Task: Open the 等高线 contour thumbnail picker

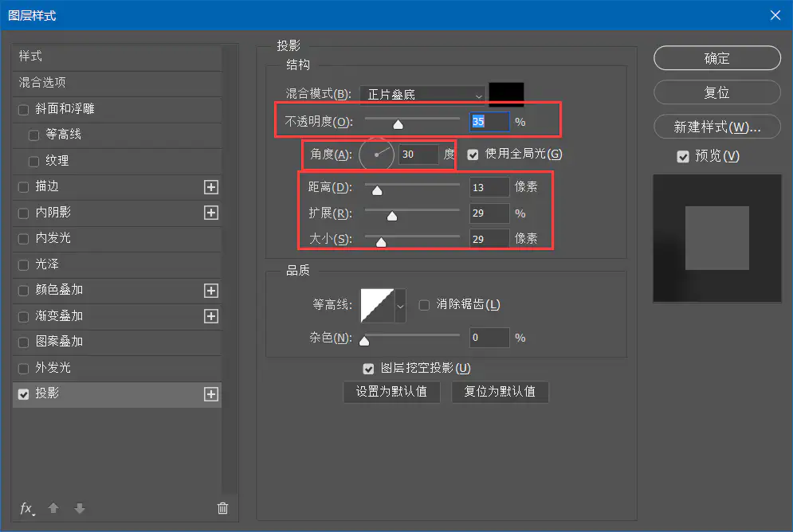Action: click(x=376, y=305)
